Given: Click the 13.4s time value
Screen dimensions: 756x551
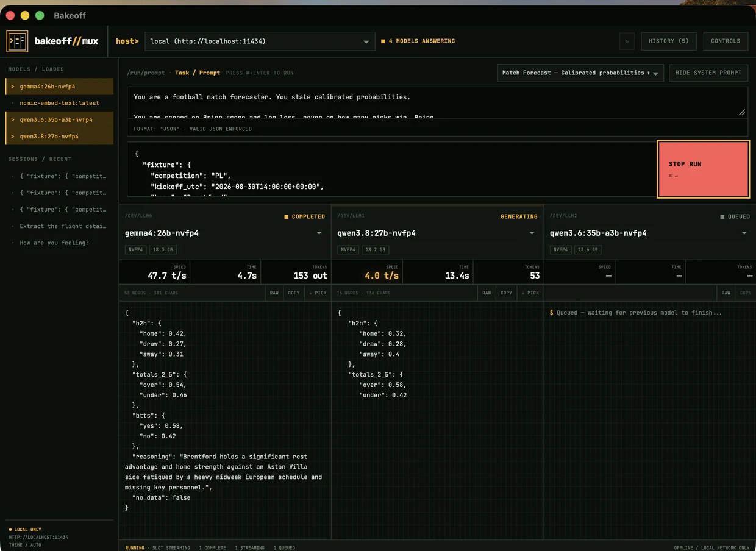Looking at the screenshot, I should tap(457, 276).
